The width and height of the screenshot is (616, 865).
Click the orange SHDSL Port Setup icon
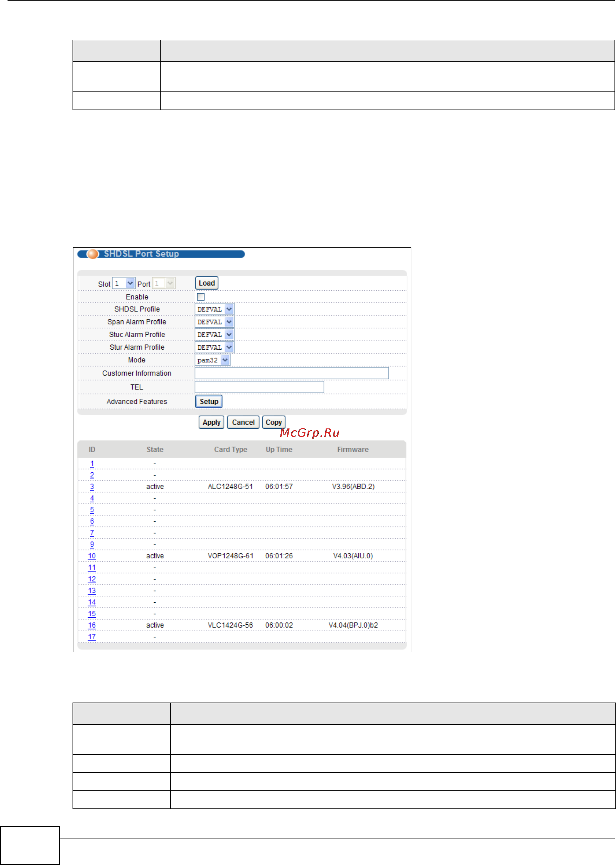click(93, 254)
